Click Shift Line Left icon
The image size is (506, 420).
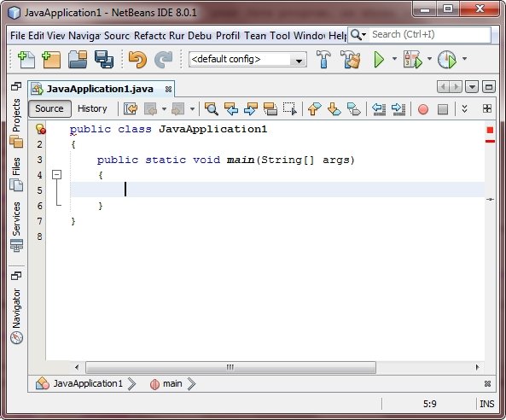379,108
